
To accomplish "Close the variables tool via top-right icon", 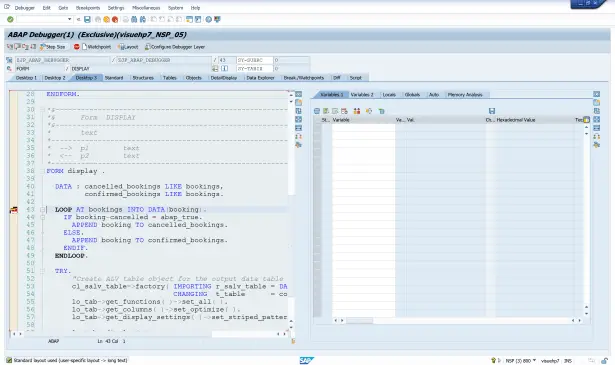I will click(x=597, y=94).
